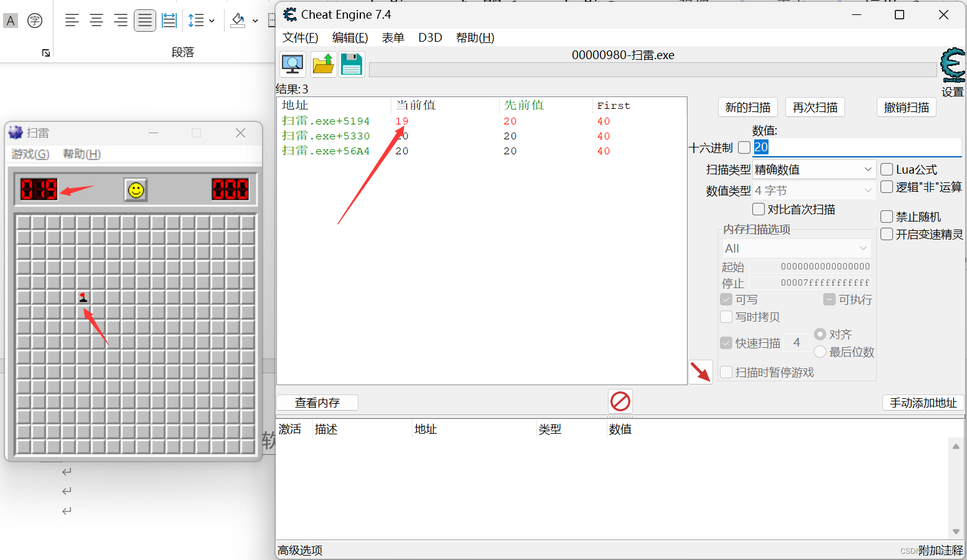Open the 数值类型 4字节 dropdown

point(814,190)
